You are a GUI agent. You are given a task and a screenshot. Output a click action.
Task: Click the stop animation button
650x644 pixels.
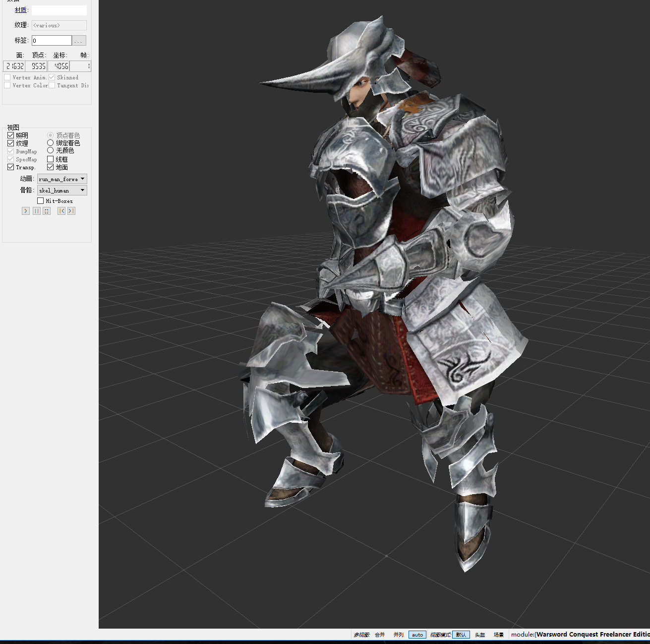[47, 211]
